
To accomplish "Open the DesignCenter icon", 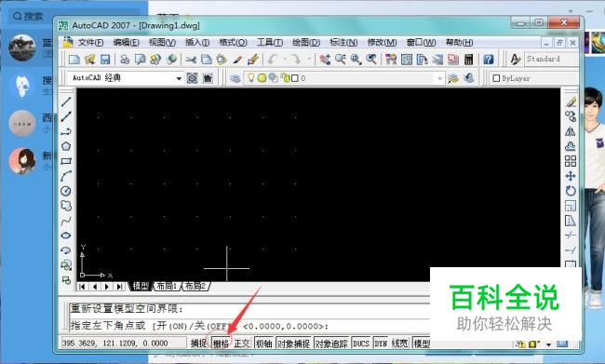I will [407, 60].
